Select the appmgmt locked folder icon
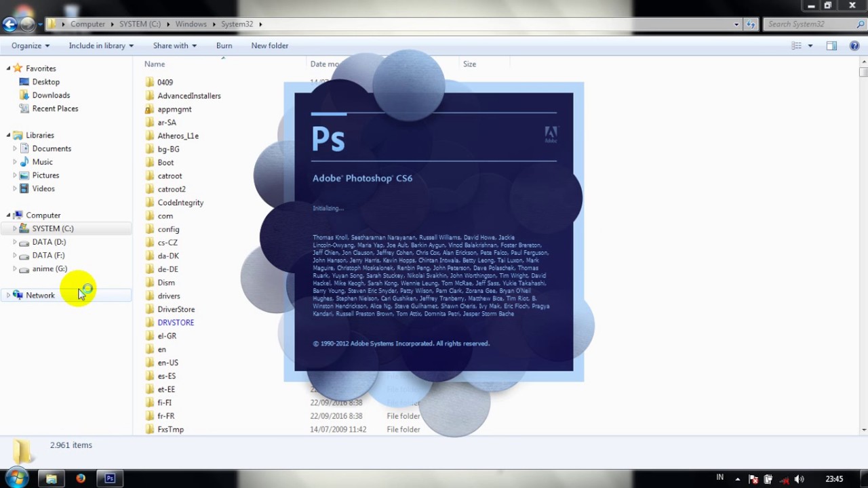 (150, 109)
